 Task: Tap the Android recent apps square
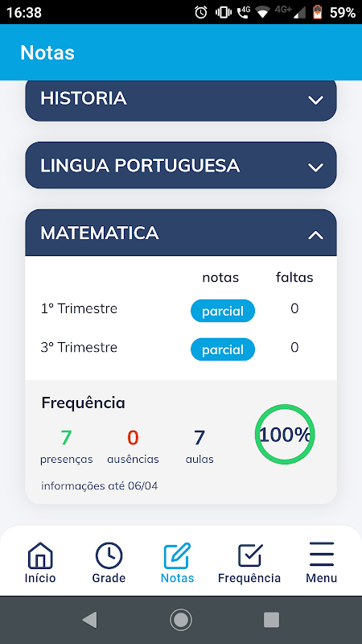coord(271,620)
